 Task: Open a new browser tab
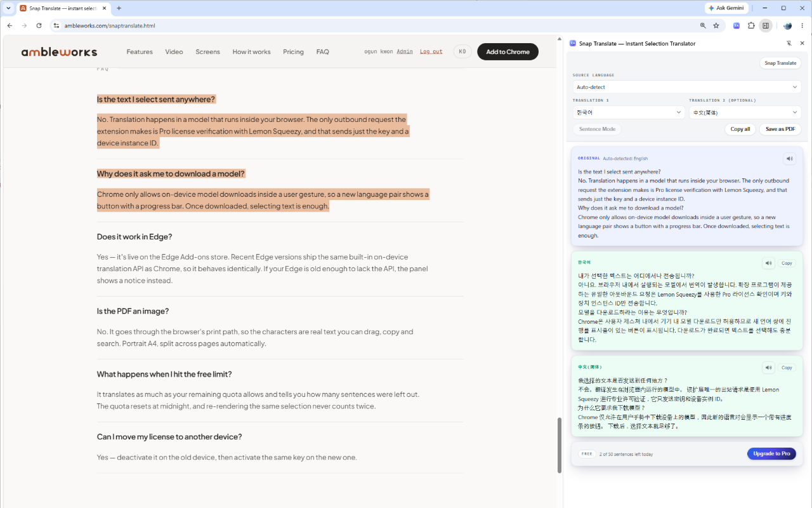(x=119, y=8)
